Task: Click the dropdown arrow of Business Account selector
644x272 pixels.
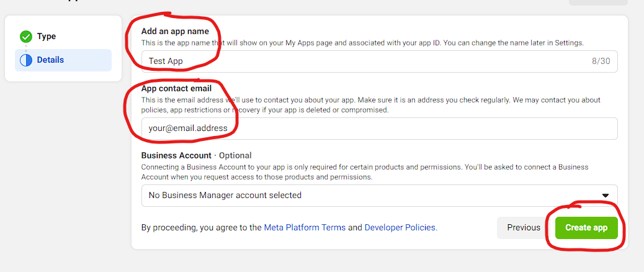Action: 605,196
